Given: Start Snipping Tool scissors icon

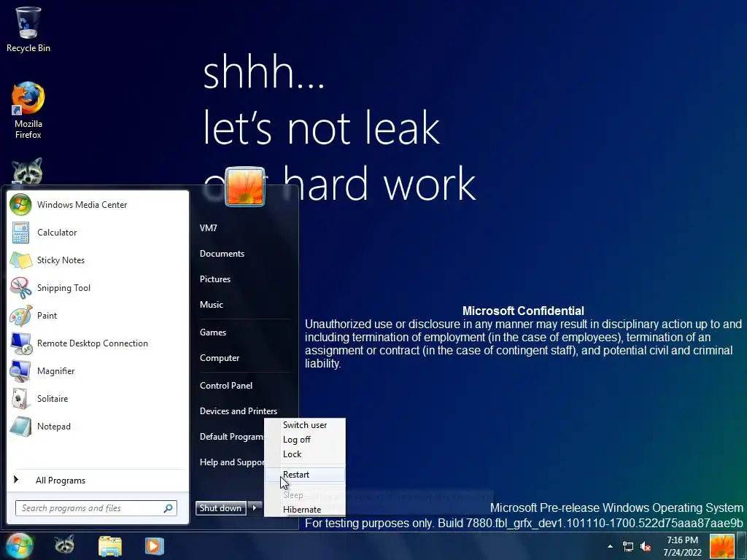Looking at the screenshot, I should pos(20,287).
